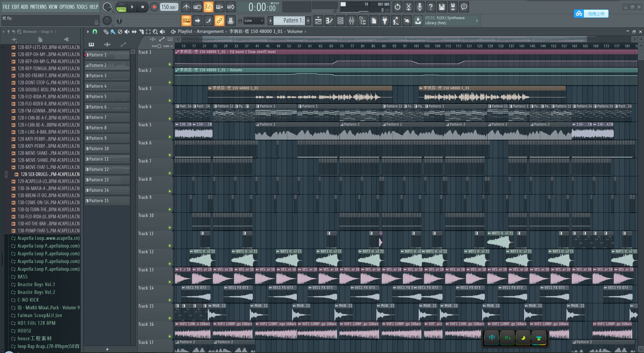
Task: Click the add new pattern plus button
Action: pyautogui.click(x=107, y=349)
